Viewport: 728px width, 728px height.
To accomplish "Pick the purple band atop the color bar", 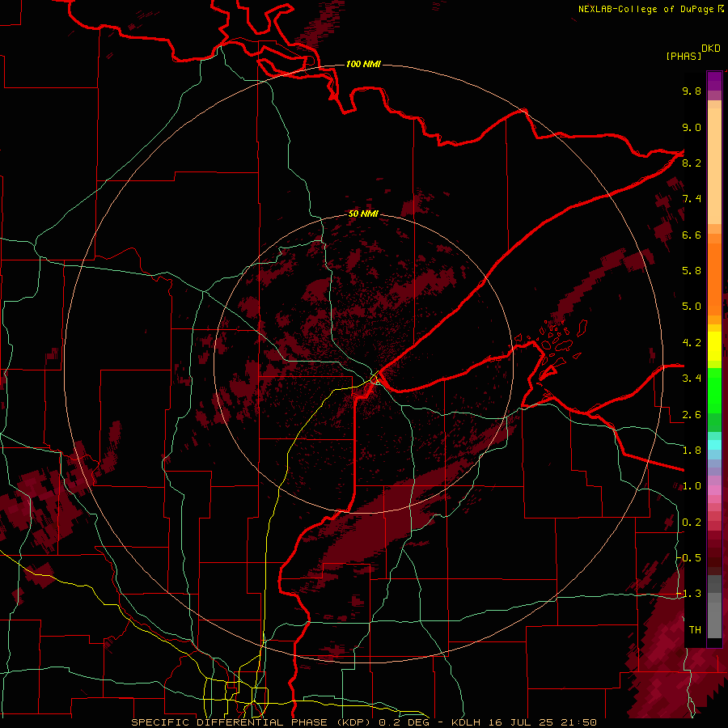I will (x=714, y=81).
